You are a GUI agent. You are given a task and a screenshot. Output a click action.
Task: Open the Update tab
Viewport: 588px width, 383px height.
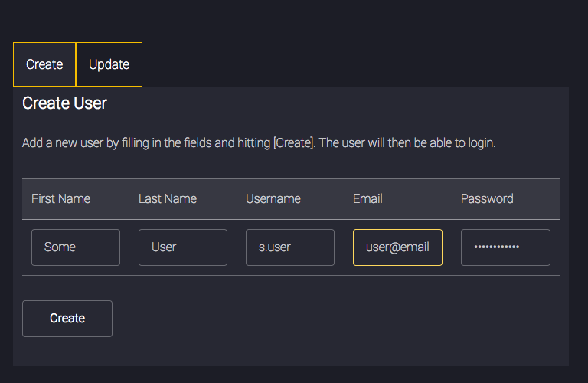(x=109, y=64)
